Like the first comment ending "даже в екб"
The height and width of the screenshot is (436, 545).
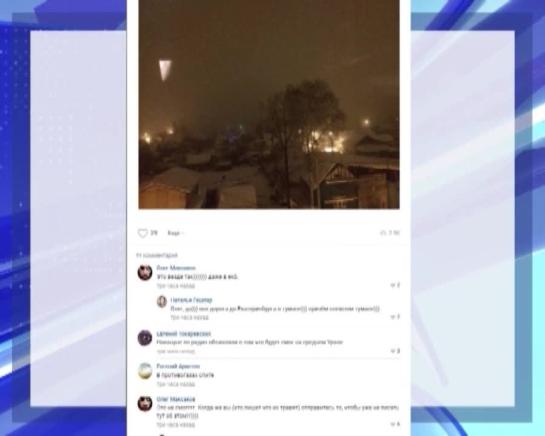pos(395,285)
